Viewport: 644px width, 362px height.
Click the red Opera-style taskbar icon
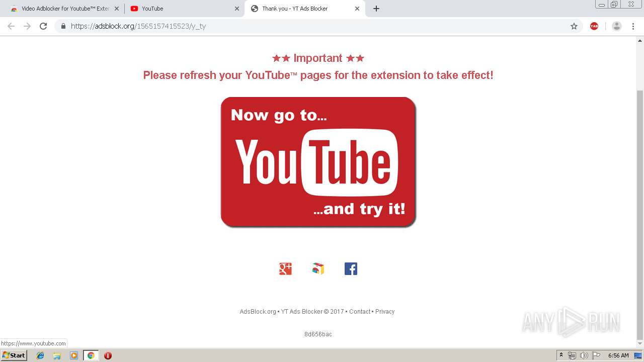(x=108, y=355)
